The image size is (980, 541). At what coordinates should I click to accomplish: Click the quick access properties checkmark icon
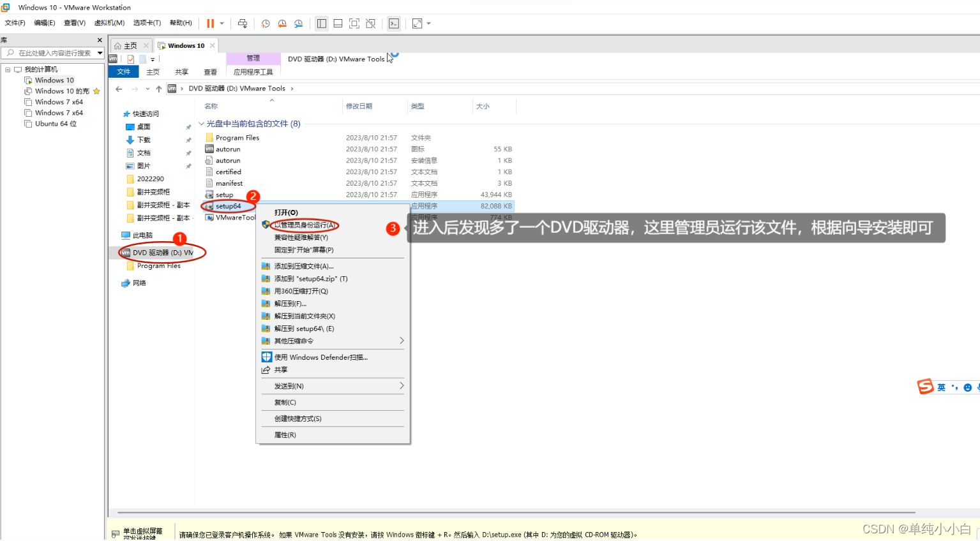130,59
